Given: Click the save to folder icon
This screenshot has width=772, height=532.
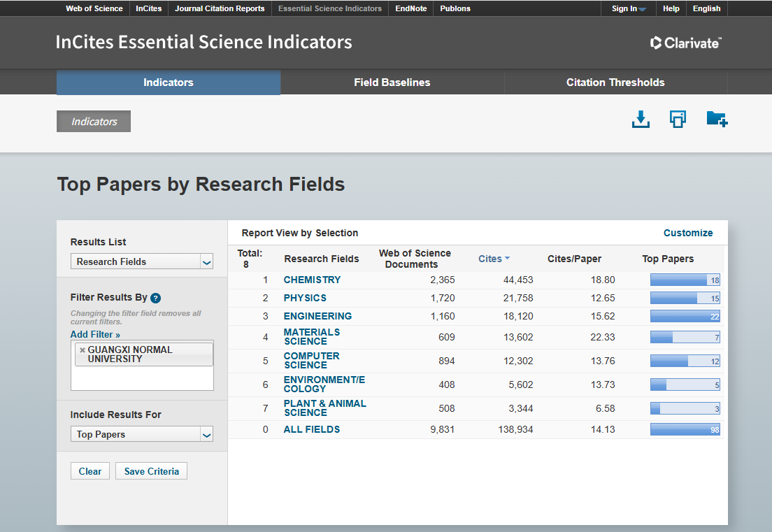Looking at the screenshot, I should (x=717, y=119).
